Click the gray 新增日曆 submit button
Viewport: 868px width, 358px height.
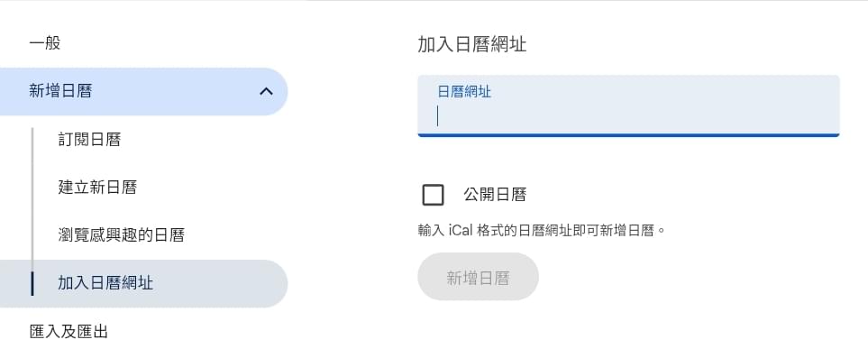pos(479,277)
